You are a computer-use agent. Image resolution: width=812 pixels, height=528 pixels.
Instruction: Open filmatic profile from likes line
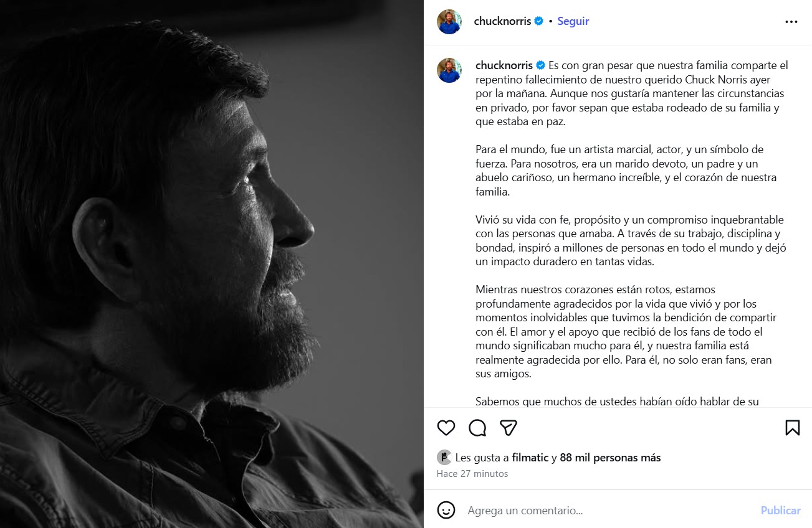(x=530, y=458)
